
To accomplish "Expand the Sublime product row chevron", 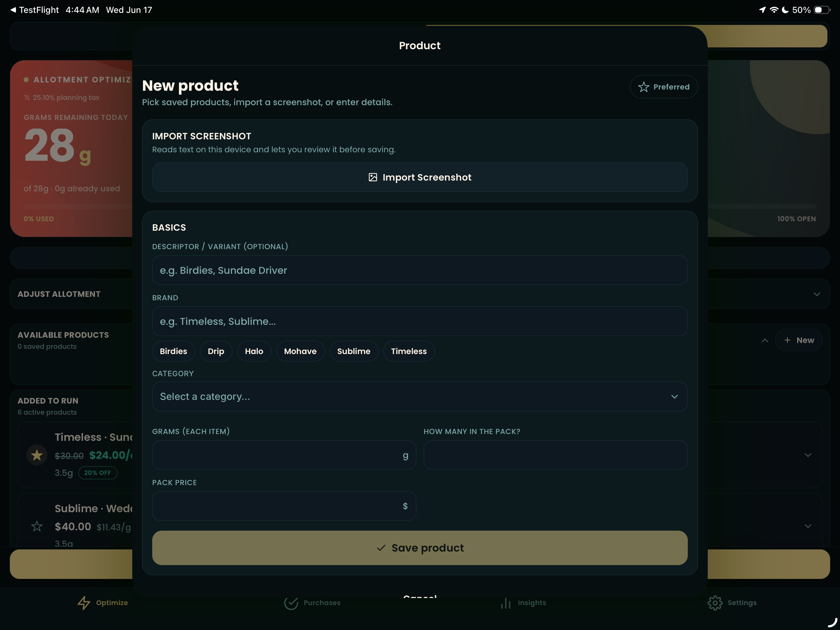I will tap(808, 526).
